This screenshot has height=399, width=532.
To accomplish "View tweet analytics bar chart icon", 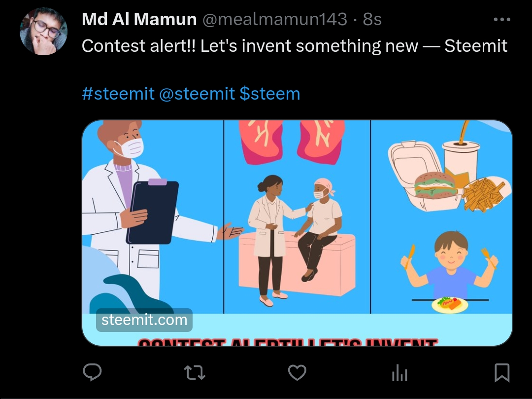I will [399, 372].
